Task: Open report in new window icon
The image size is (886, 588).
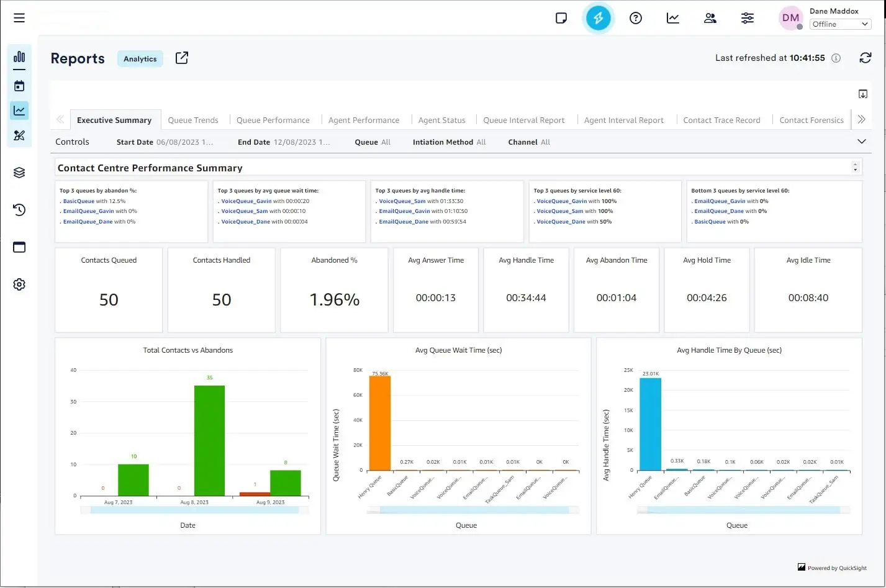Action: 181,58
